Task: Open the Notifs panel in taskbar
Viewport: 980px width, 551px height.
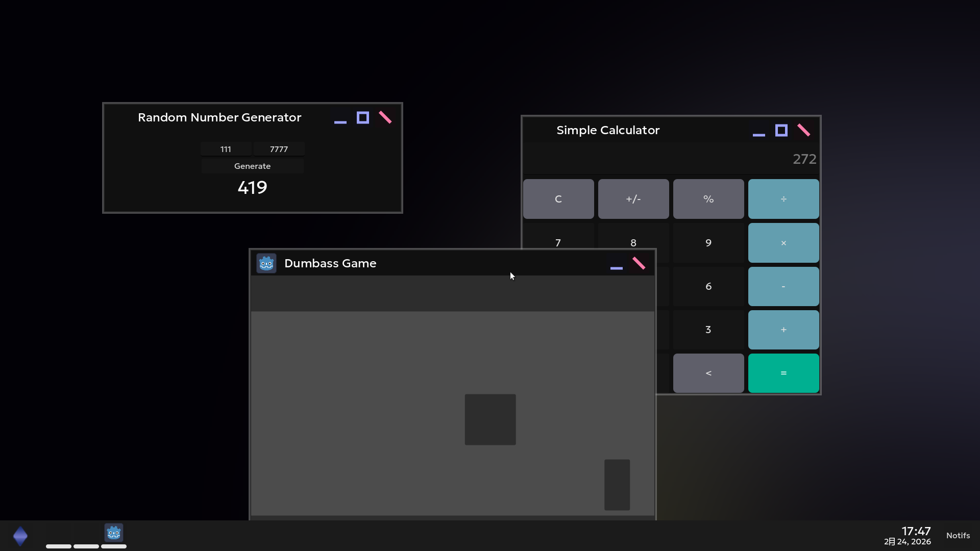Action: click(x=958, y=535)
